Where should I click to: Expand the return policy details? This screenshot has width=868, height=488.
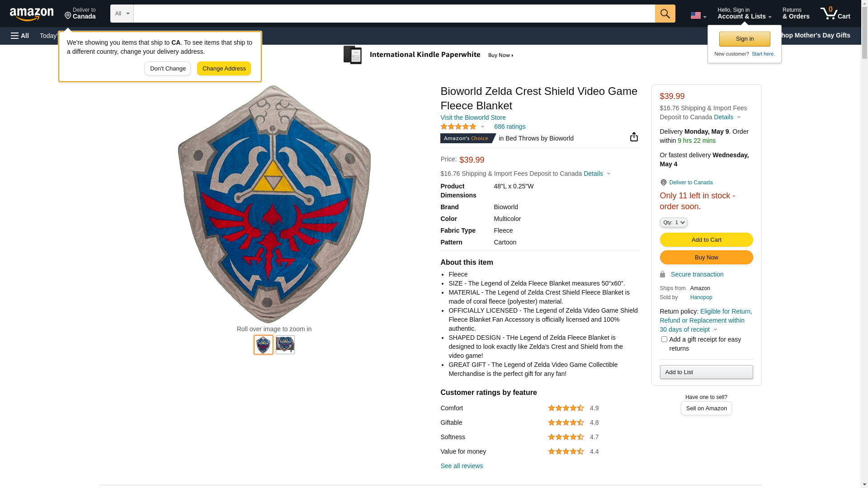pos(715,329)
